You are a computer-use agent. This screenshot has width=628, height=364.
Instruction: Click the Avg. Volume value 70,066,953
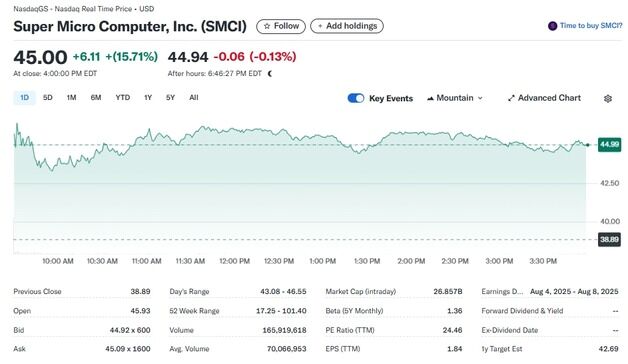(286, 349)
